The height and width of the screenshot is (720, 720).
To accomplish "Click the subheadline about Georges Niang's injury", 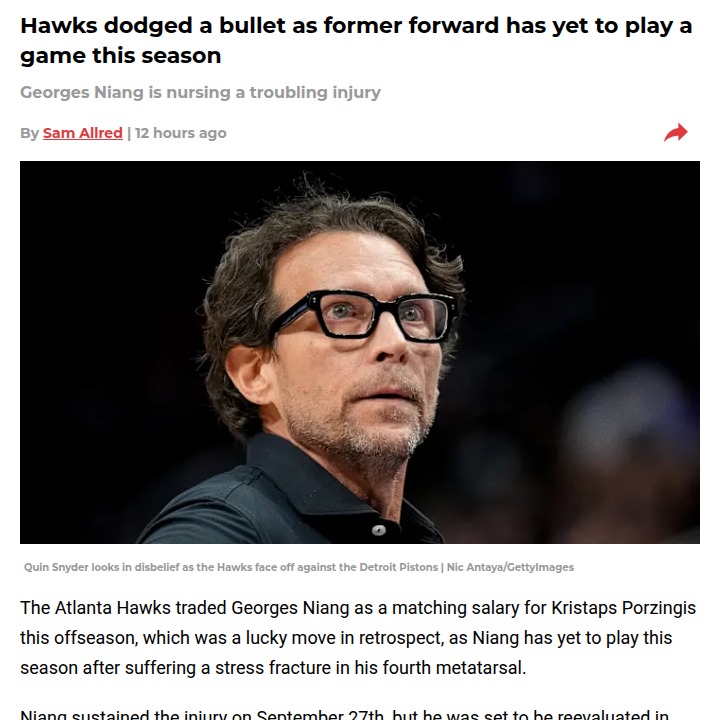I will (200, 92).
